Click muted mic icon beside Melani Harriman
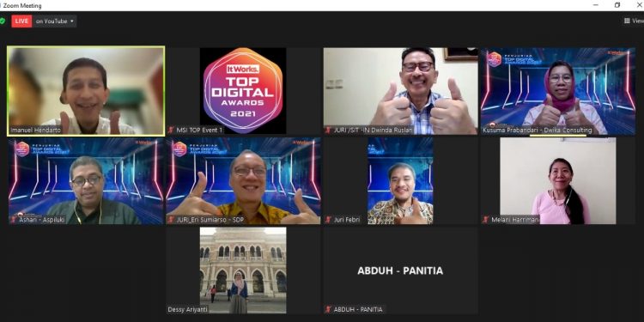Viewport: 644px width, 322px height. [486, 220]
